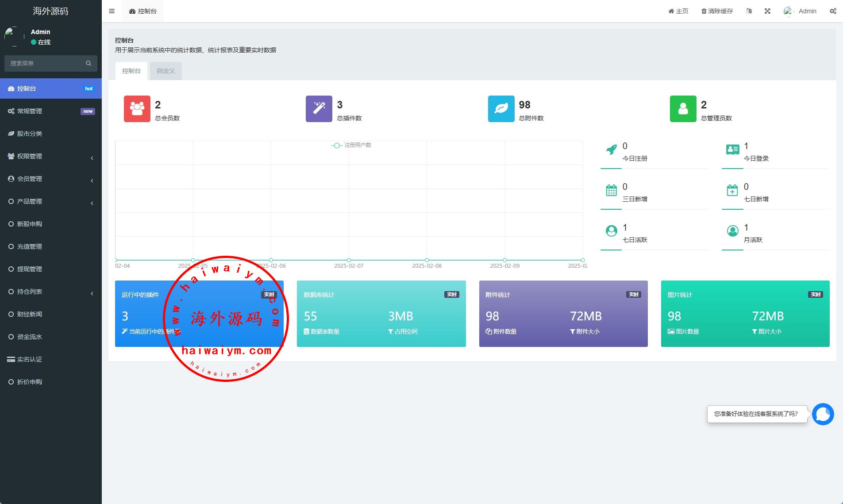Switch to the 自定义 tab
The image size is (843, 504).
(166, 71)
